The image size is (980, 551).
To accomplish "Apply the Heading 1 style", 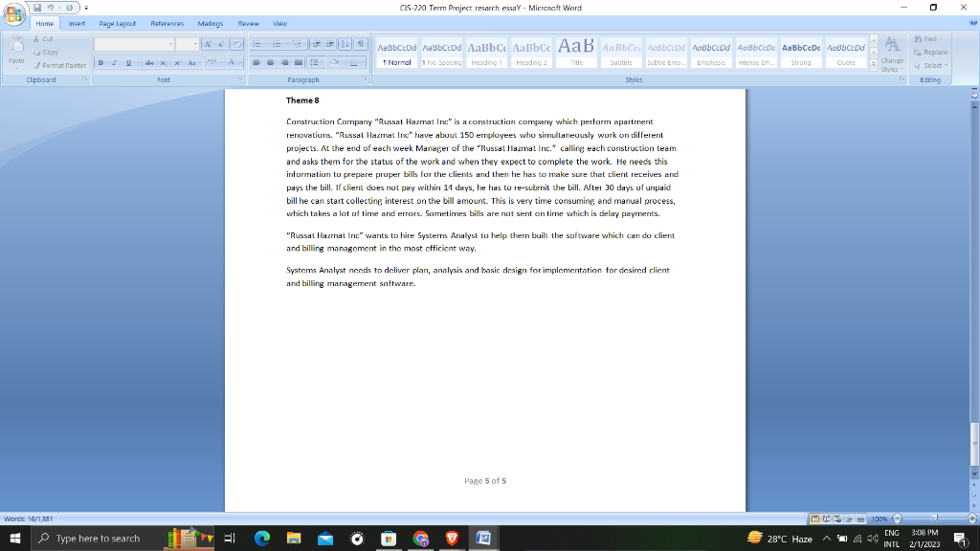I will click(x=486, y=53).
